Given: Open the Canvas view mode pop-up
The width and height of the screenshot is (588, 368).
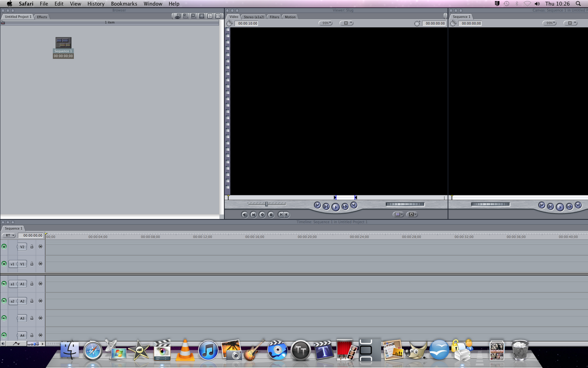Looking at the screenshot, I should pyautogui.click(x=571, y=23).
